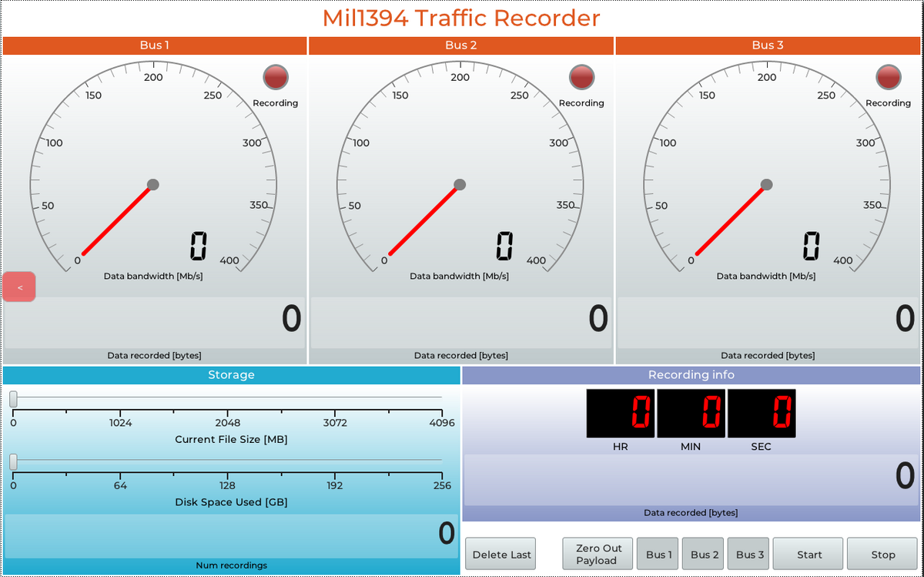Screen dimensions: 924x577
Task: Click the Num recordings counter field
Action: click(x=231, y=535)
